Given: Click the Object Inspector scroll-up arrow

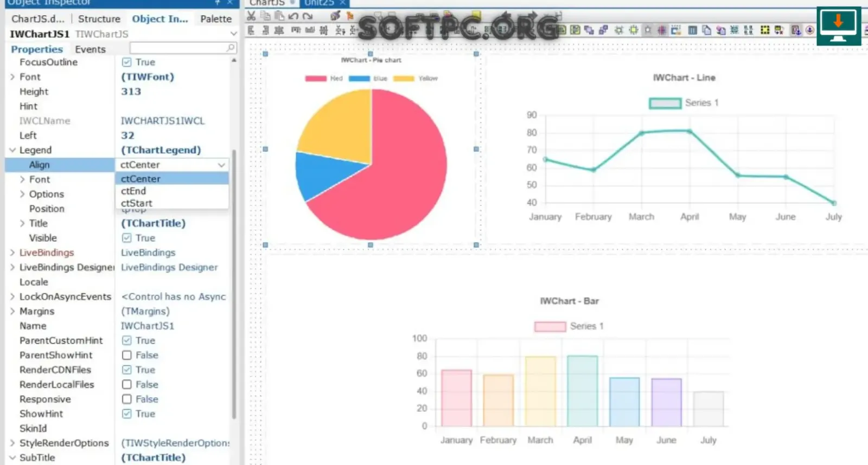Looking at the screenshot, I should (234, 61).
